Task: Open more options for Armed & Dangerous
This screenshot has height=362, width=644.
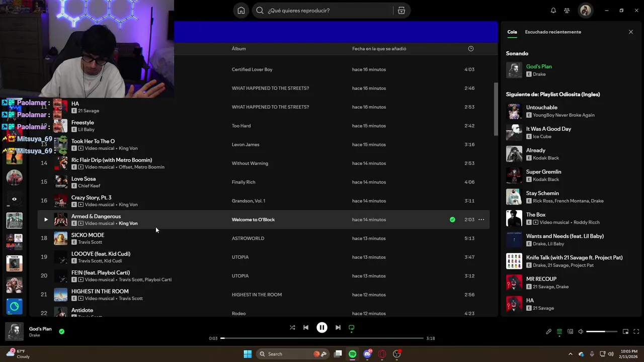Action: click(x=481, y=220)
